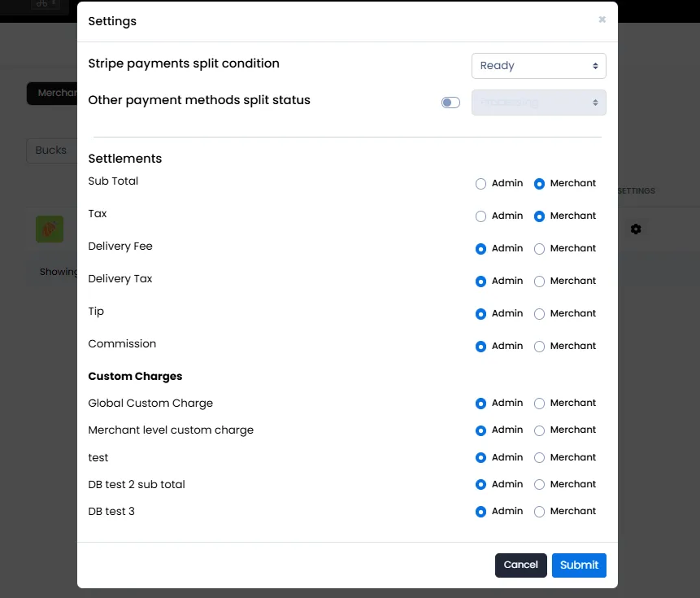Click the Merchant level custom charge label
The width and height of the screenshot is (700, 598).
(x=171, y=430)
